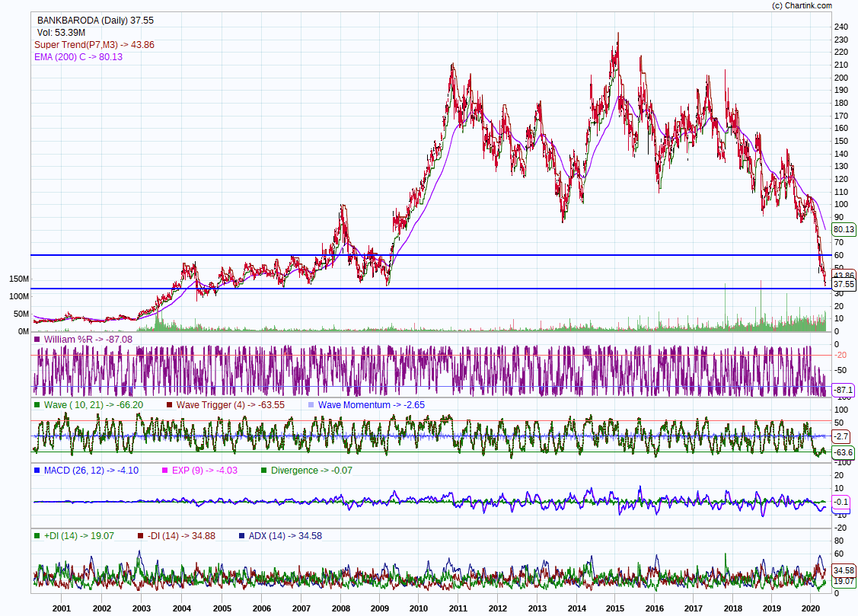Click the dark red -DI (14) legend marker

pyautogui.click(x=140, y=536)
